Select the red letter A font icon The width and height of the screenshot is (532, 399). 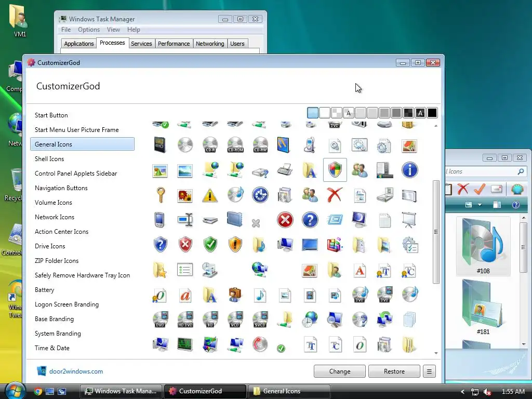tap(360, 270)
